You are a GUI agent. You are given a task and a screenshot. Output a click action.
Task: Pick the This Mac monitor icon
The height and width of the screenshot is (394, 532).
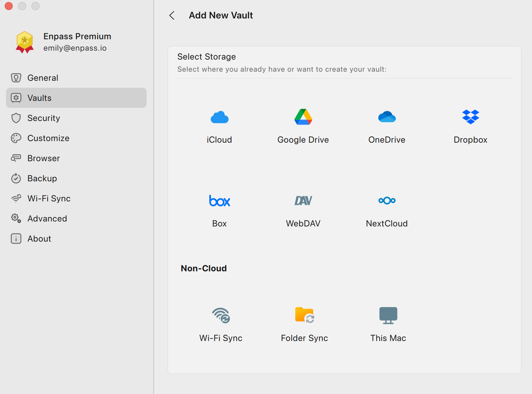388,315
